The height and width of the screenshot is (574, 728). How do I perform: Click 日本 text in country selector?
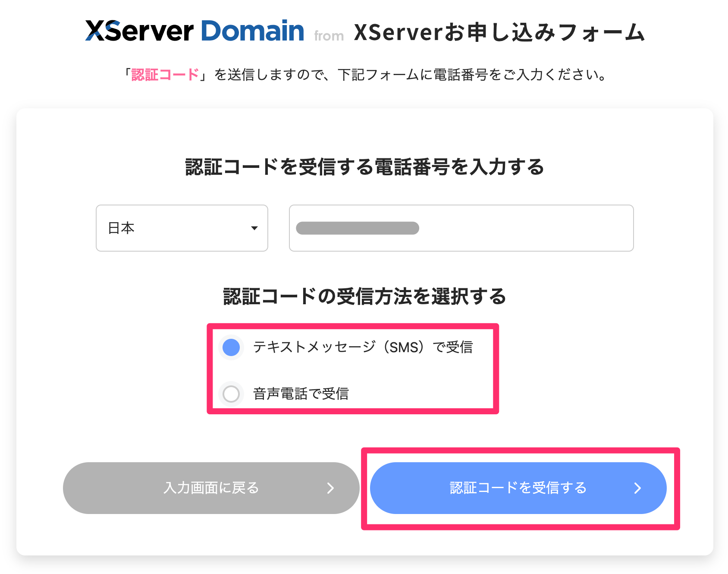121,228
